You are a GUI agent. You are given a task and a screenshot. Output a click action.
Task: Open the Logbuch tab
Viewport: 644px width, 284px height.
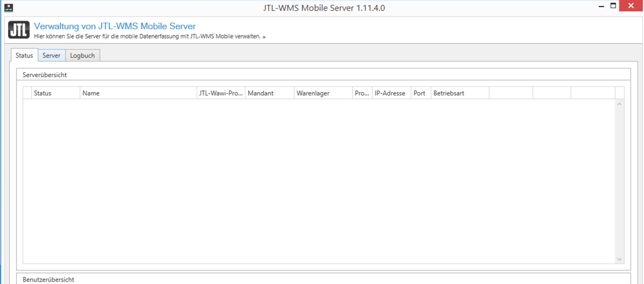[82, 56]
